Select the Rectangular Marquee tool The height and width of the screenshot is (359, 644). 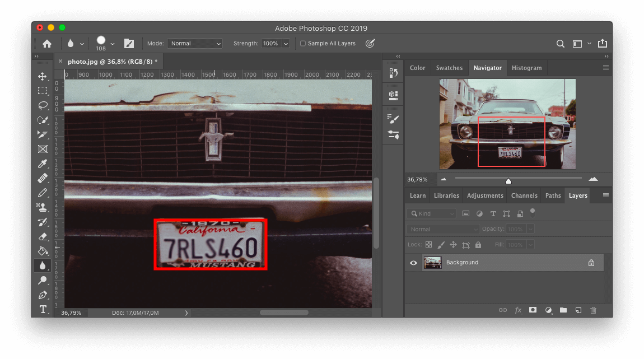pos(43,91)
